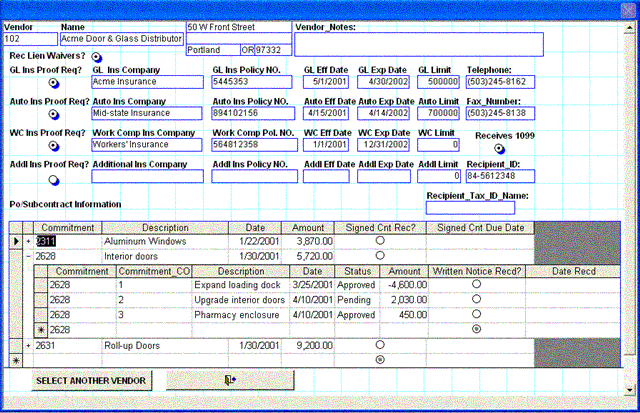Click the scrollbar down arrow at right
This screenshot has width=640, height=413.
tap(630, 390)
